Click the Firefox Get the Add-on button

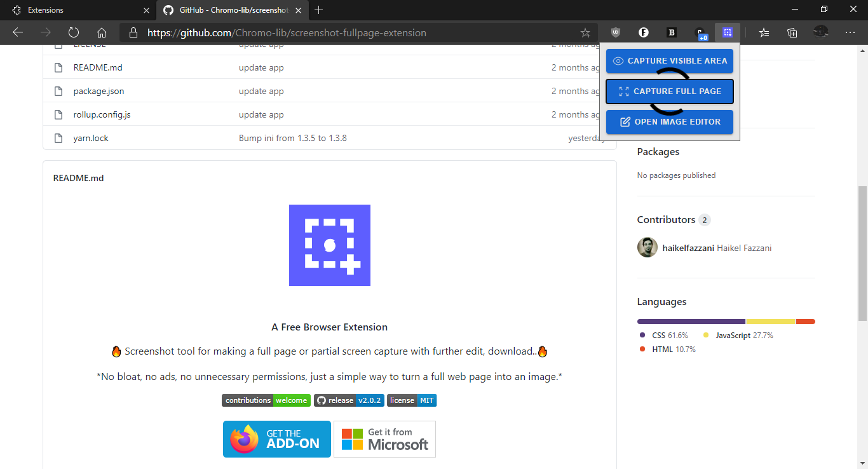[x=277, y=439]
